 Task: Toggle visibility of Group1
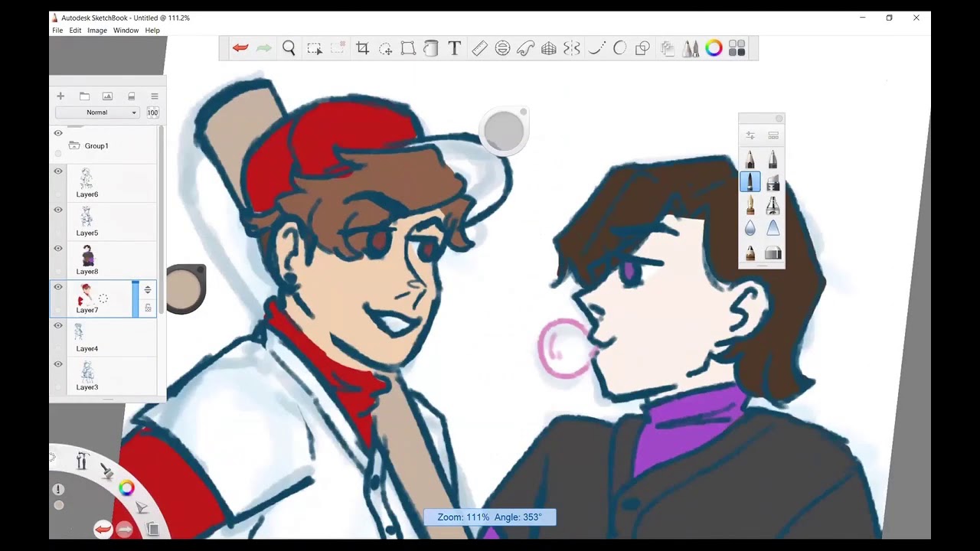(x=58, y=133)
